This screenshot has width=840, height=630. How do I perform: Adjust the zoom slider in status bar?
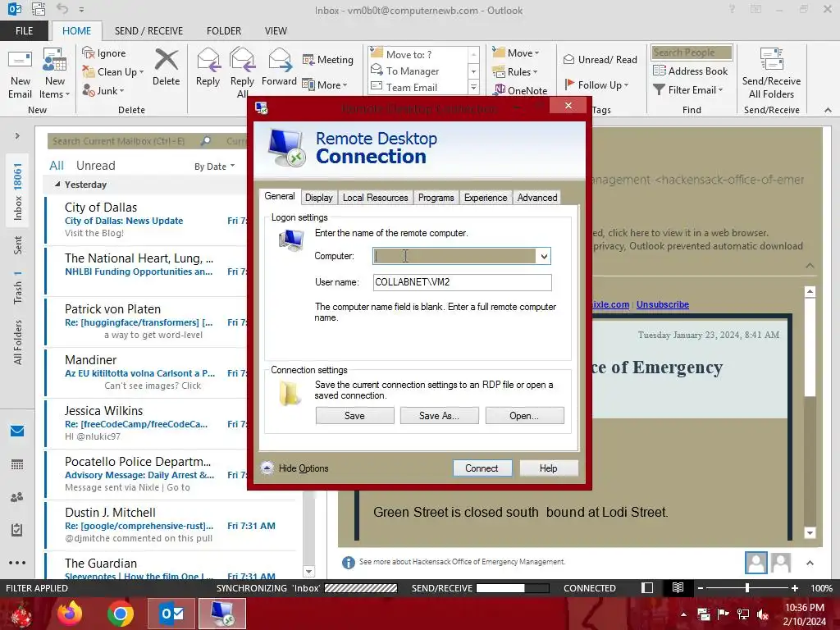(746, 588)
